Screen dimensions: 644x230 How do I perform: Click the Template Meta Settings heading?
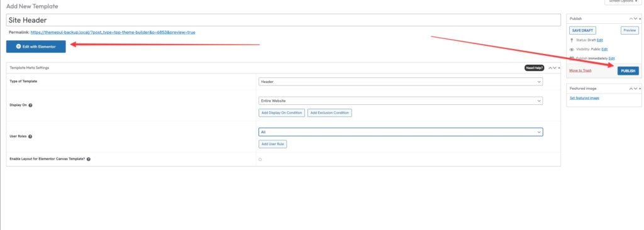point(29,68)
